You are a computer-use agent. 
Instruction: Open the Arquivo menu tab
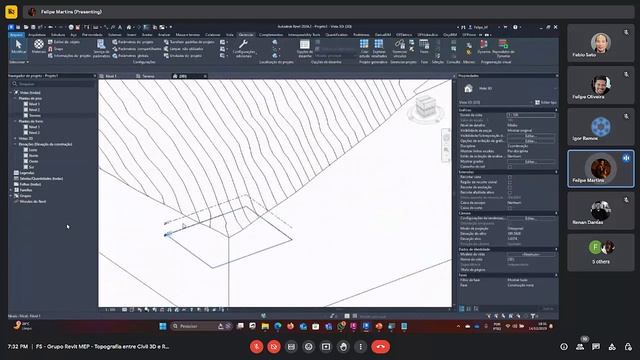16,35
